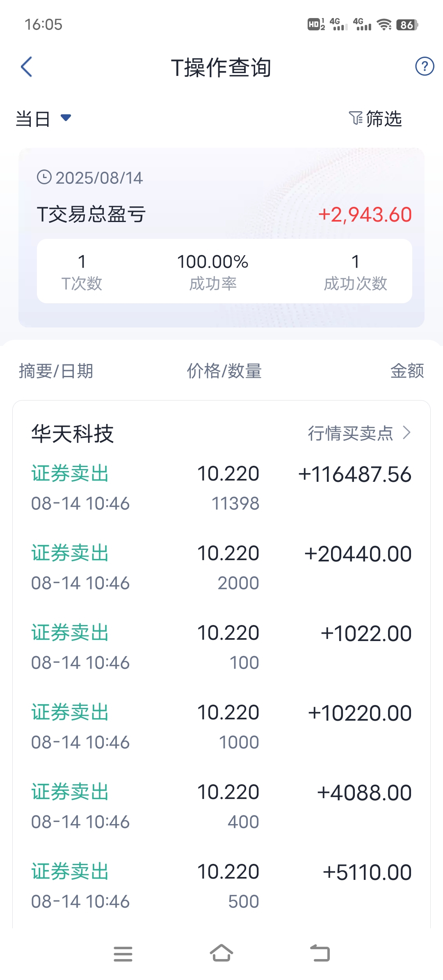Open the help question mark icon
This screenshot has height=980, width=443.
click(x=425, y=66)
